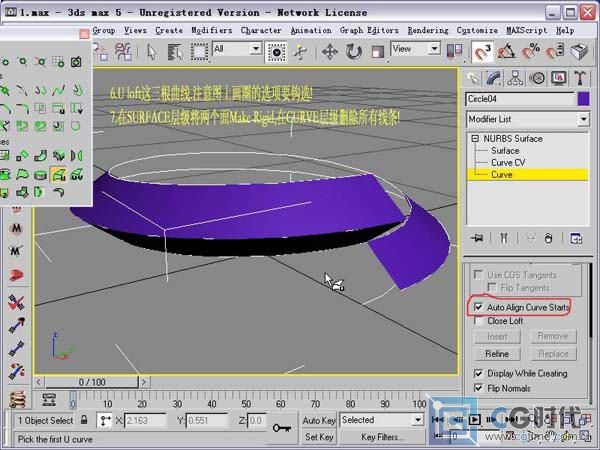
Task: Open the Views menu
Action: 135,31
